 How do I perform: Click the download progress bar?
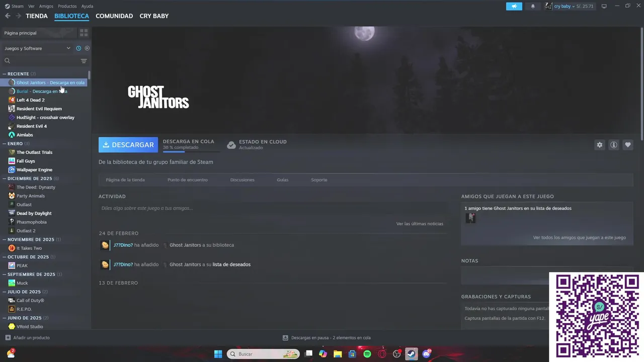click(191, 151)
